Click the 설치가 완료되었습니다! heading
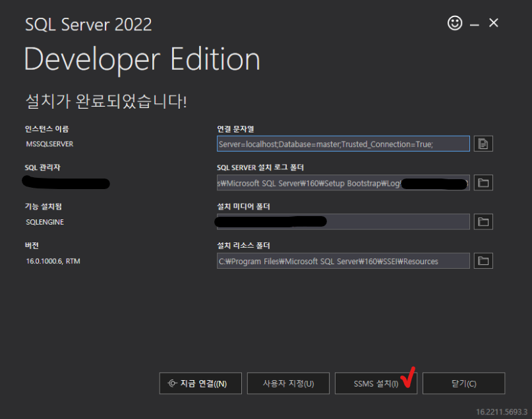532x419 pixels. tap(106, 101)
